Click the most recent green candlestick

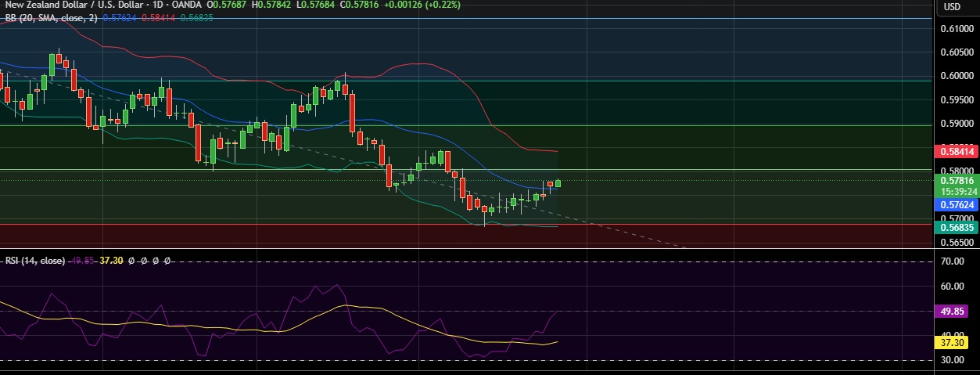(558, 183)
